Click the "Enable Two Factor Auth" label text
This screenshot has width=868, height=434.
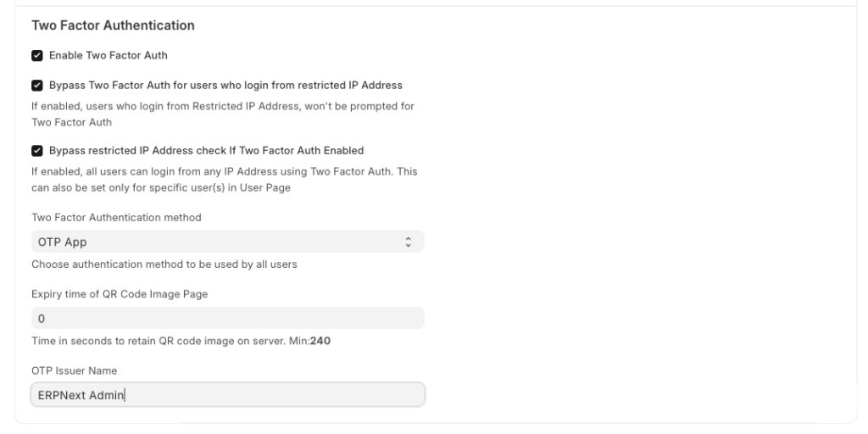click(x=108, y=56)
